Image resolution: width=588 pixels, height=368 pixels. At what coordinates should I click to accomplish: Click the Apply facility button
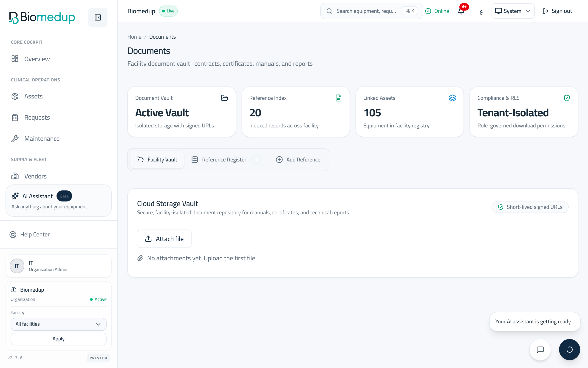click(x=59, y=339)
